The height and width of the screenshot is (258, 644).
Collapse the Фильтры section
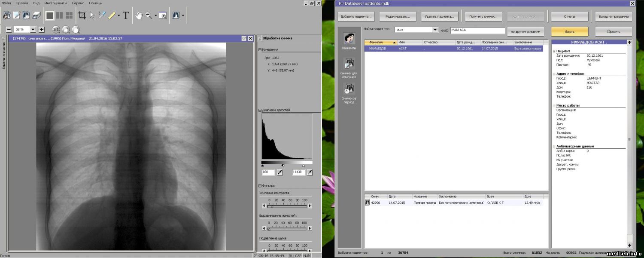[260, 186]
